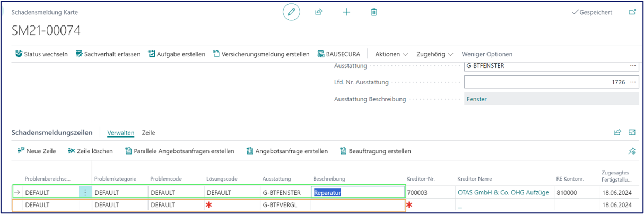This screenshot has height=214, width=644.
Task: Click Aufgabe erstellen
Action: tap(177, 54)
